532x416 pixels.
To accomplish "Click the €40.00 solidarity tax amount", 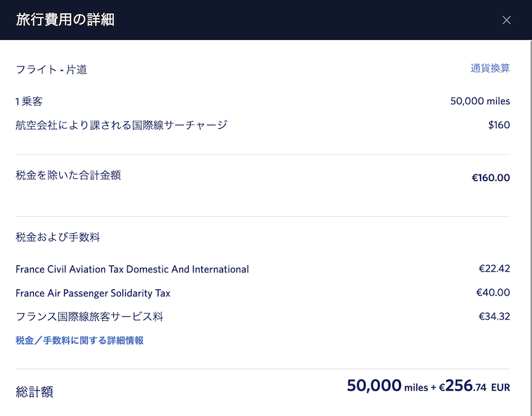I will [x=493, y=293].
